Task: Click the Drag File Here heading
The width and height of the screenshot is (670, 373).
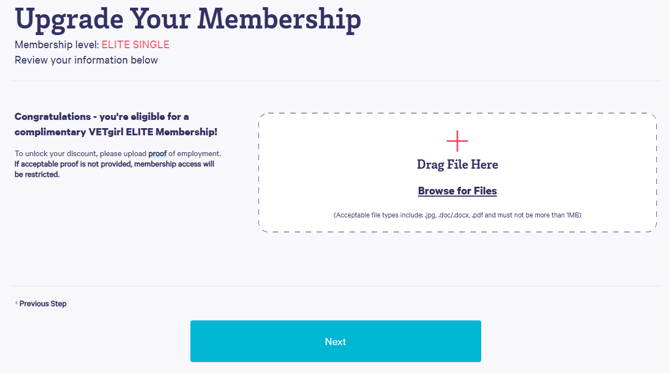Action: [457, 164]
